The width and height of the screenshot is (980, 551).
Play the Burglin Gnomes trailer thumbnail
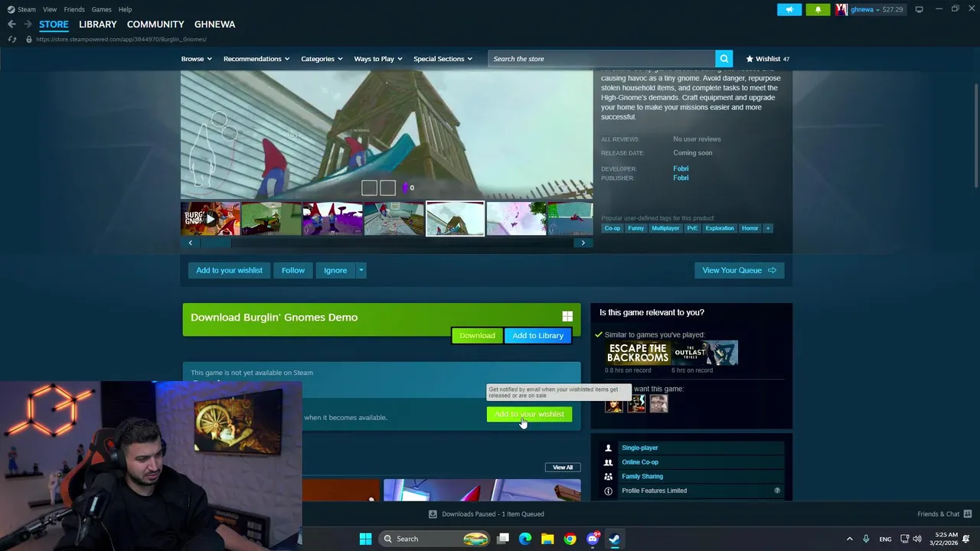click(211, 219)
